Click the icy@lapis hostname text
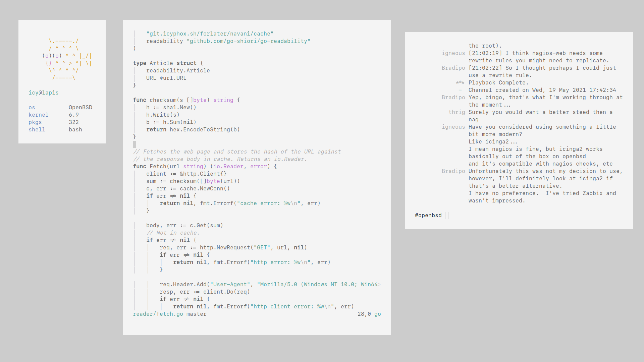The image size is (644, 362). (x=44, y=93)
